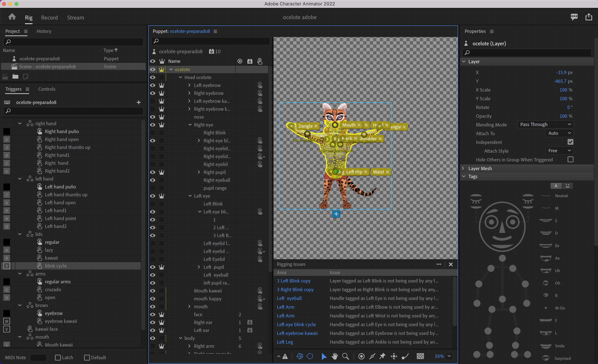Click the transparency checkerboard background icon

pos(420,356)
